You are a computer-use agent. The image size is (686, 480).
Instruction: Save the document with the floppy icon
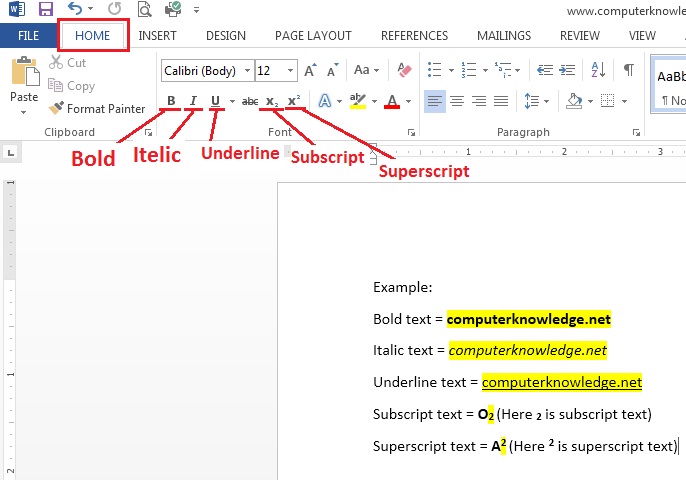(46, 9)
